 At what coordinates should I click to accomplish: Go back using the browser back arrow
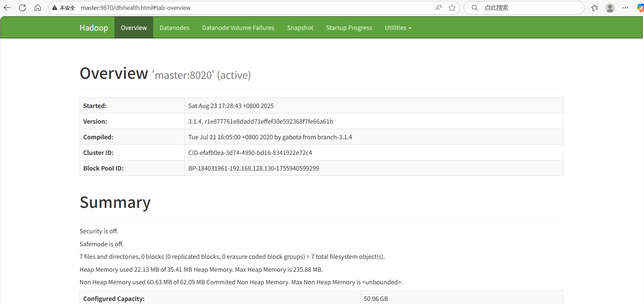click(7, 8)
